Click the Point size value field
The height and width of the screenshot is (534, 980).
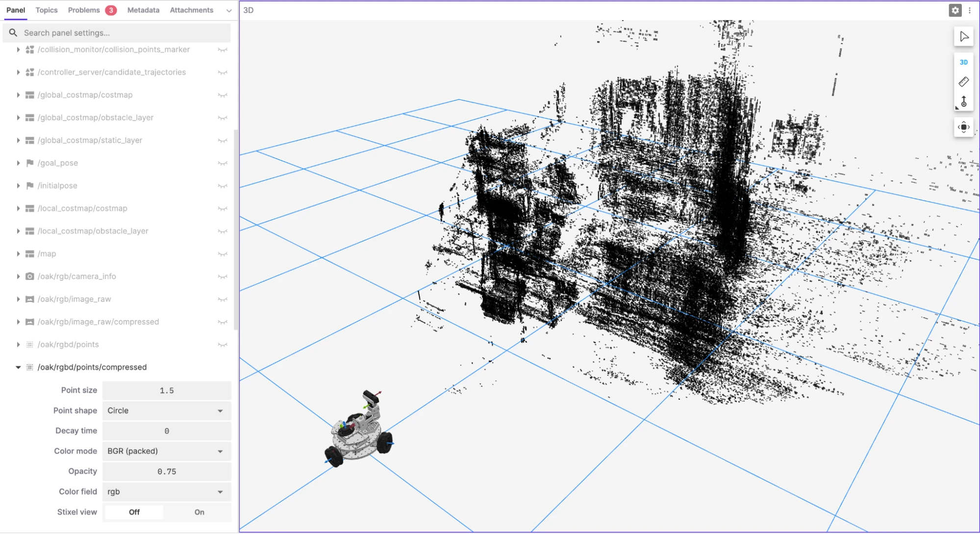pos(167,391)
